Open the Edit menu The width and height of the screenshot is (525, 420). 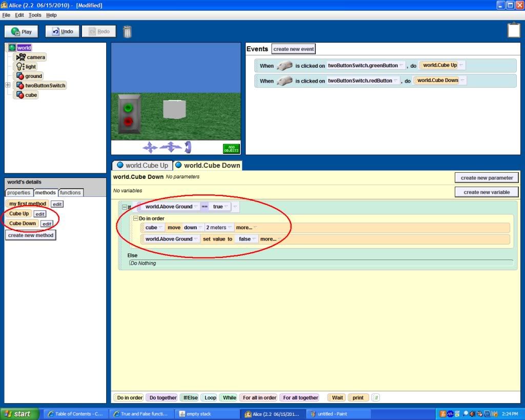pyautogui.click(x=19, y=15)
